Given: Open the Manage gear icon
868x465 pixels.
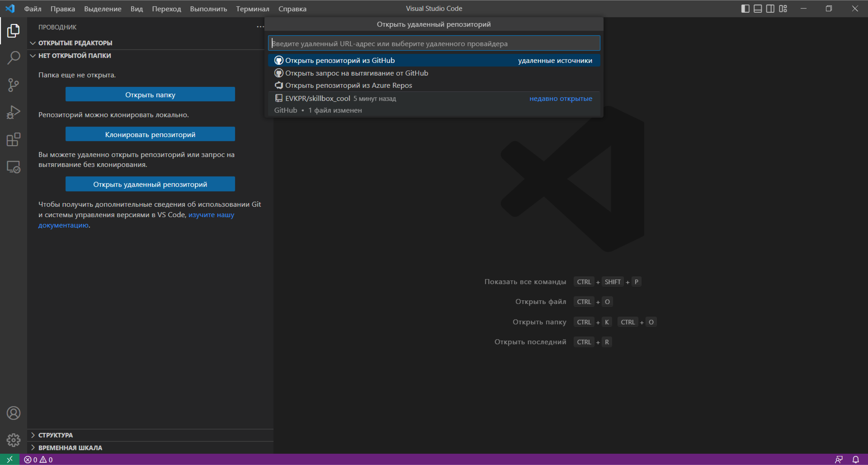Looking at the screenshot, I should pos(14,440).
